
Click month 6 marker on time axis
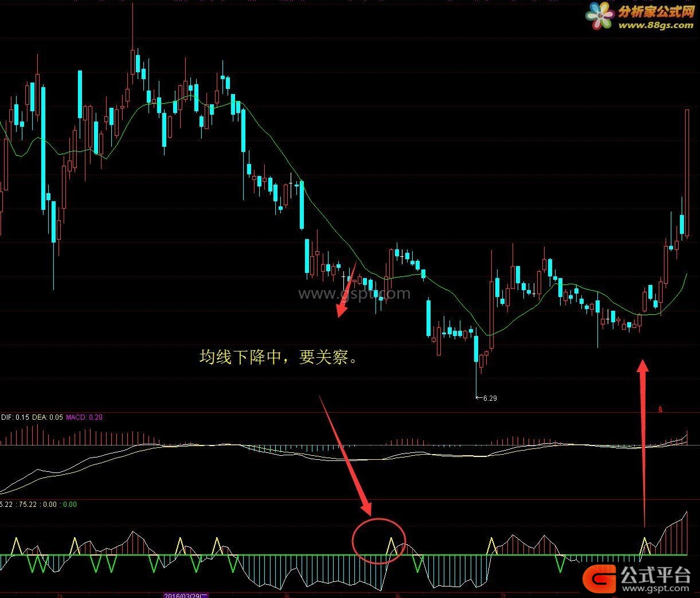[x=397, y=595]
